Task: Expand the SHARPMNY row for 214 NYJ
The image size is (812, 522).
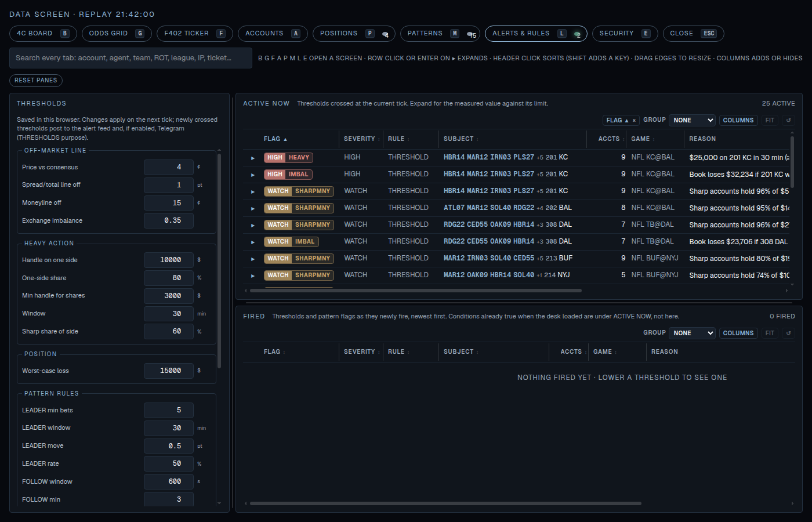Action: coord(253,275)
